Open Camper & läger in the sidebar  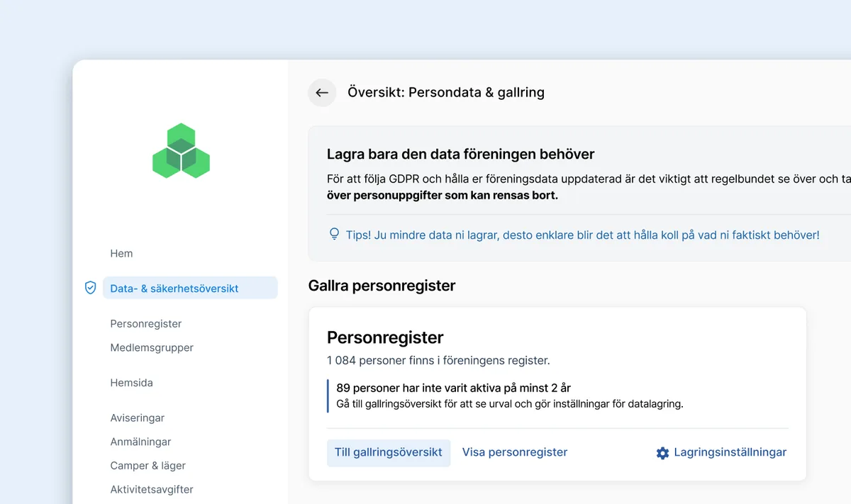click(x=148, y=466)
